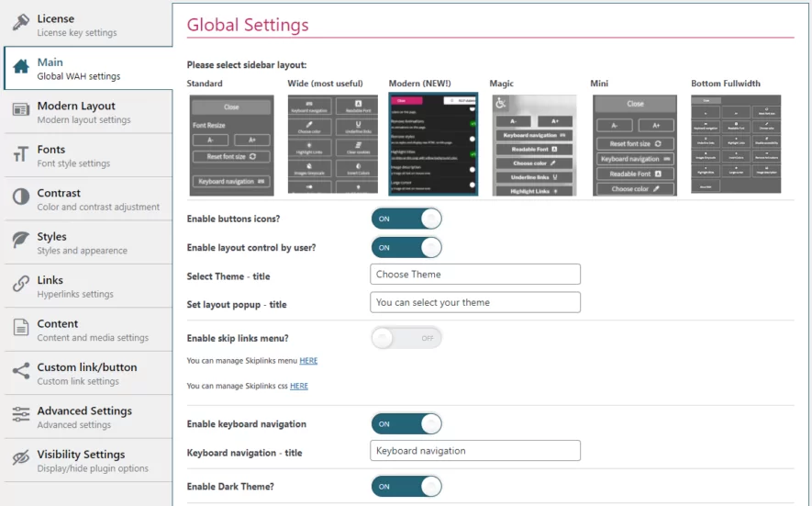Click the Global Settings heading
The image size is (812, 506).
(x=248, y=25)
